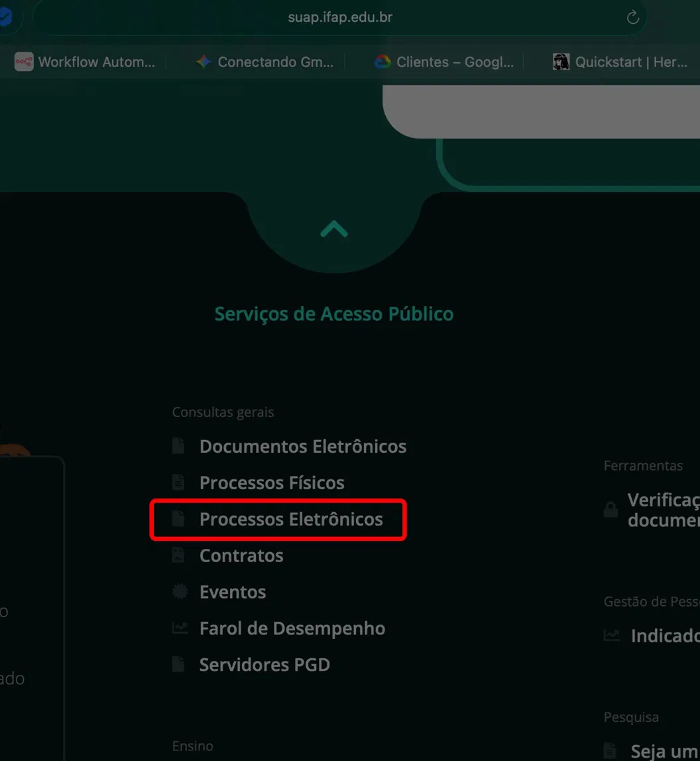Open the Processos Eletrônicos link

tap(291, 519)
